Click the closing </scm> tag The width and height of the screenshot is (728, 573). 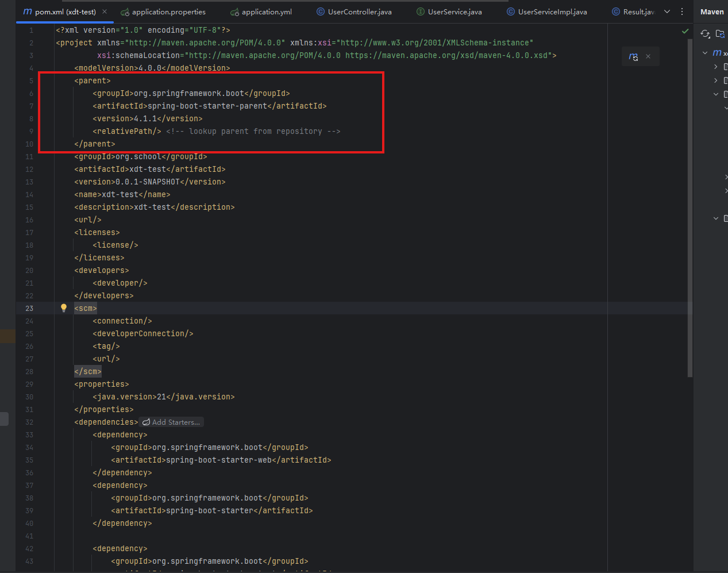(x=88, y=371)
